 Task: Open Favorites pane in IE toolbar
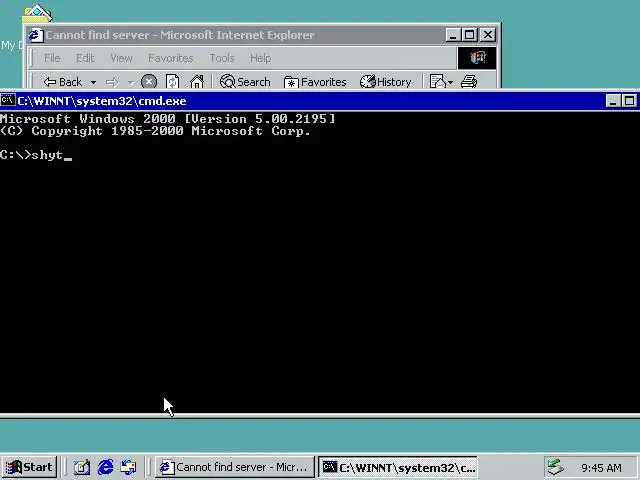(x=315, y=82)
